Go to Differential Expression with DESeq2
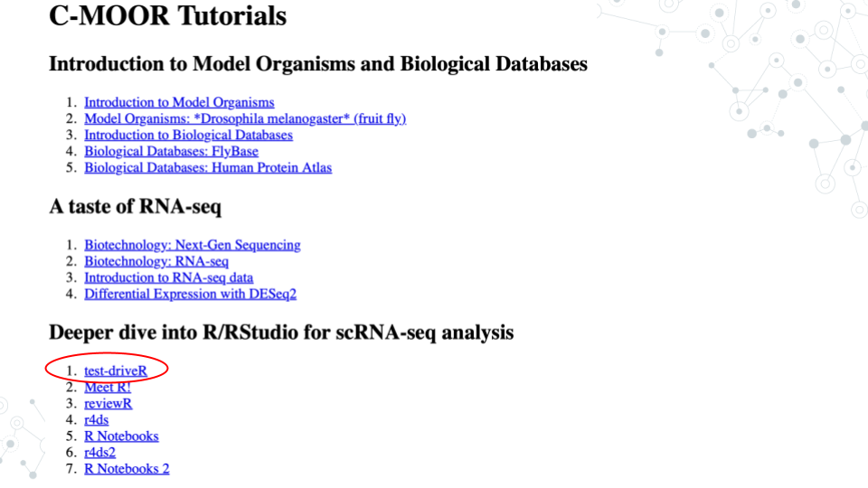This screenshot has width=868, height=488. click(190, 294)
